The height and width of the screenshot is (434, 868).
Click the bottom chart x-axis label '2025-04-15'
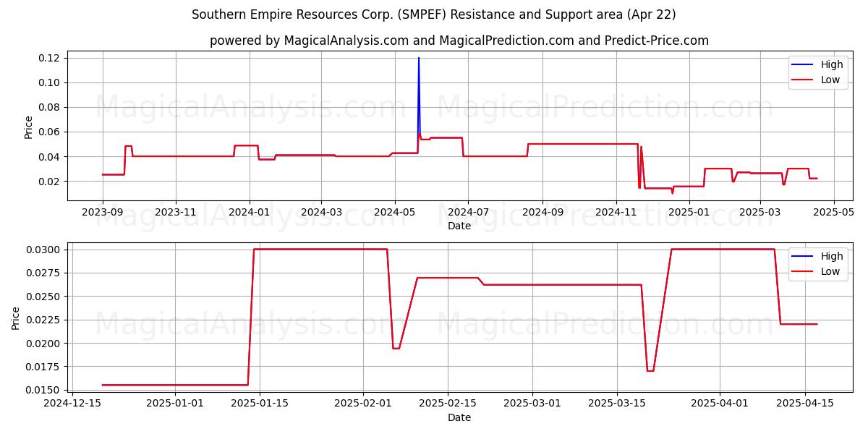[x=806, y=404]
